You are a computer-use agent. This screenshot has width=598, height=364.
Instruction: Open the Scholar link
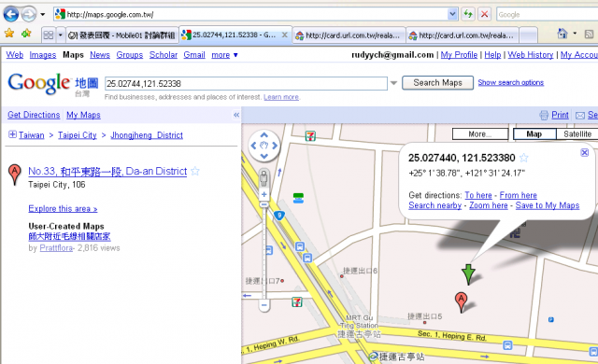coord(164,55)
